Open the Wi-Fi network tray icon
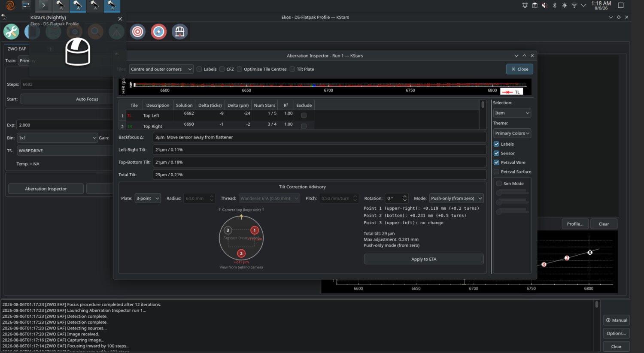The width and height of the screenshot is (644, 353). [x=574, y=6]
